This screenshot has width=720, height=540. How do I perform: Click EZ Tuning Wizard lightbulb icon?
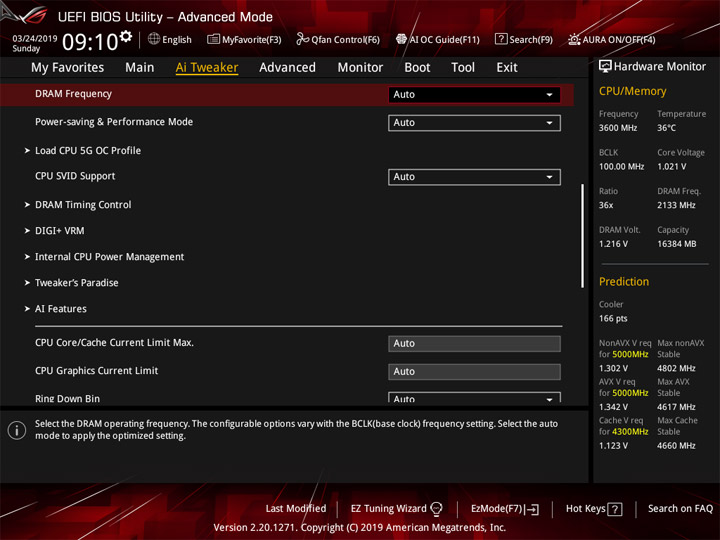(436, 508)
